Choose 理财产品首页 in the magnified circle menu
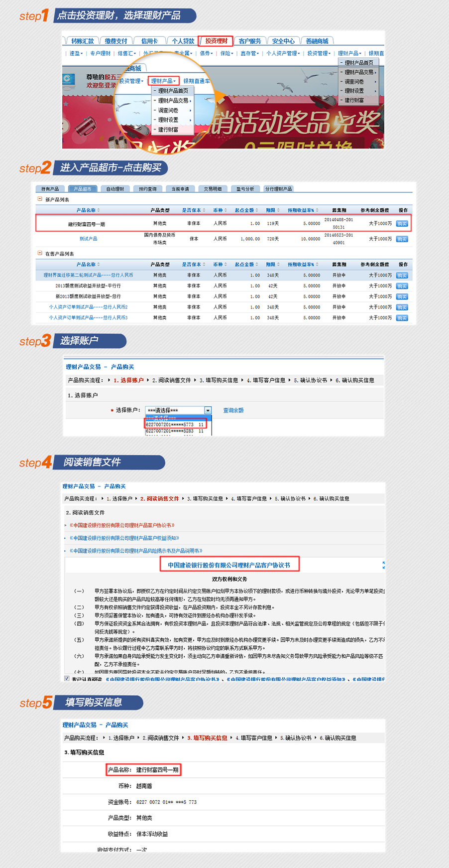449x868 pixels. coord(173,91)
